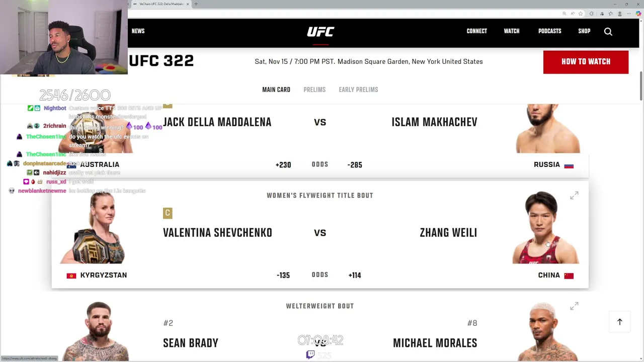The height and width of the screenshot is (362, 644).
Task: Open the Podcasts menu item
Action: click(x=549, y=31)
